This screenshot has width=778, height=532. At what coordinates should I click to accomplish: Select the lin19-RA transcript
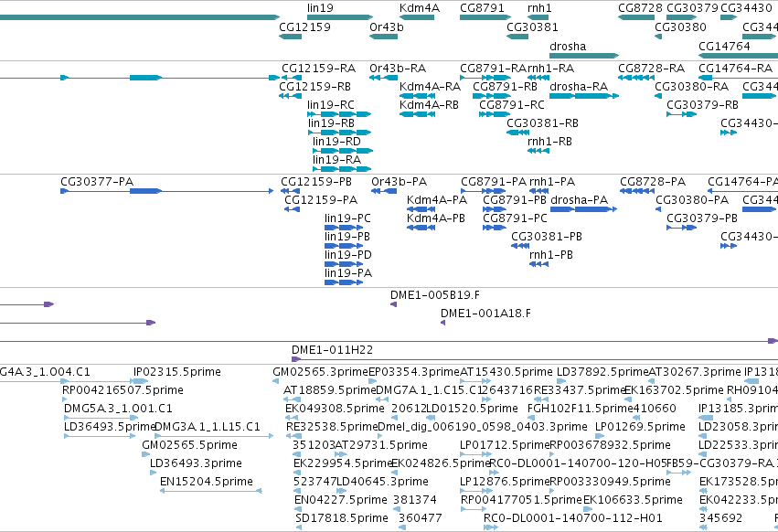[342, 169]
